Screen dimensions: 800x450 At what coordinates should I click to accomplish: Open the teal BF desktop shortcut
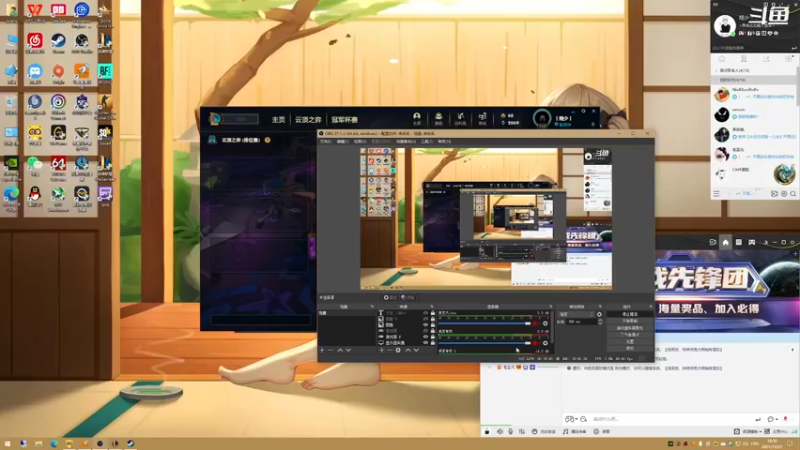coord(105,71)
